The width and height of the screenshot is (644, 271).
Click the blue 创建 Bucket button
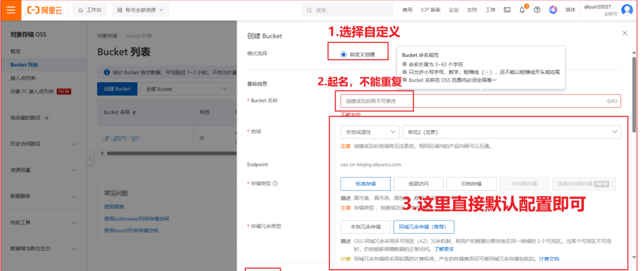[x=117, y=89]
